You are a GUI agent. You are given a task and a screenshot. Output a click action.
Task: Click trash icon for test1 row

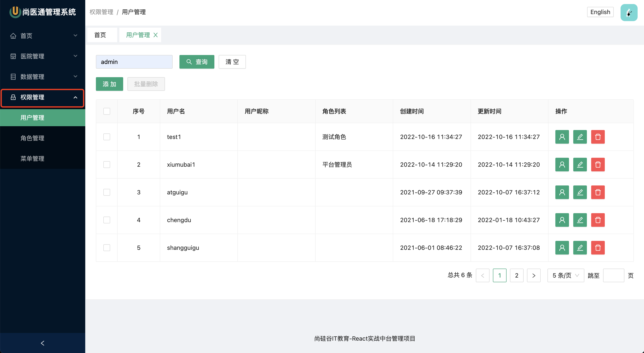click(x=598, y=137)
